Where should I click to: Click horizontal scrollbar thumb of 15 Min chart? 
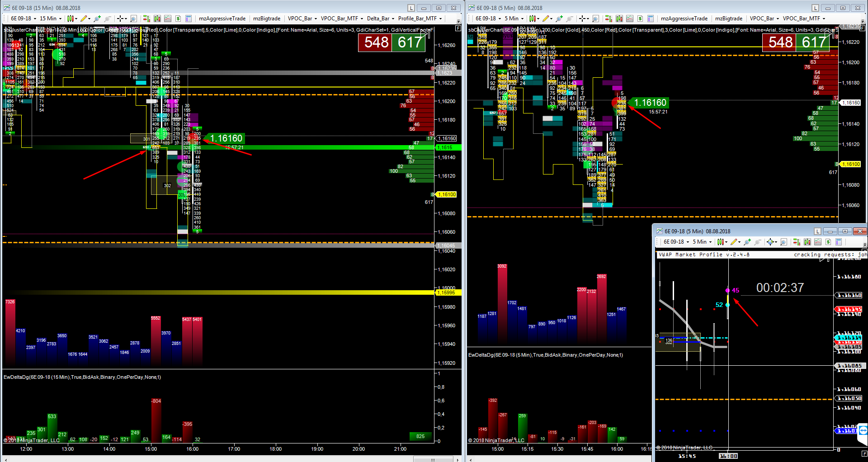(x=433, y=459)
